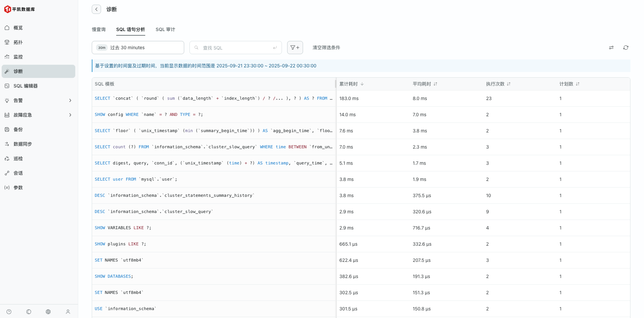Screen dimensions: 644x318
Task: Switch to the 慢查询 tab
Action: (99, 29)
